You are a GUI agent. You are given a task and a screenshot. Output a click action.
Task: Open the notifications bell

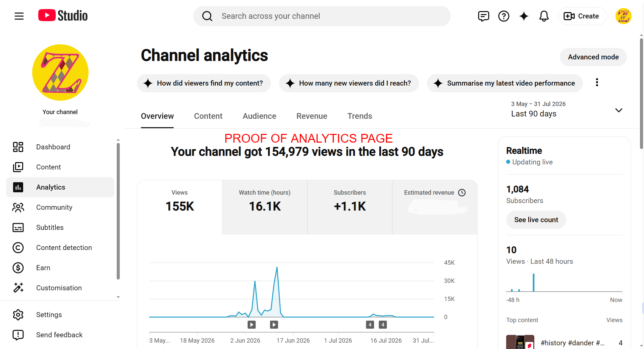544,16
